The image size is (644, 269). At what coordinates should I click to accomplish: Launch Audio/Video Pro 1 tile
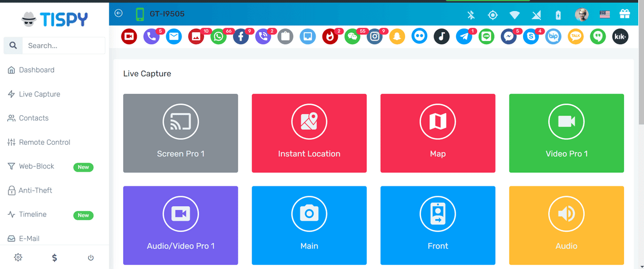[180, 225]
